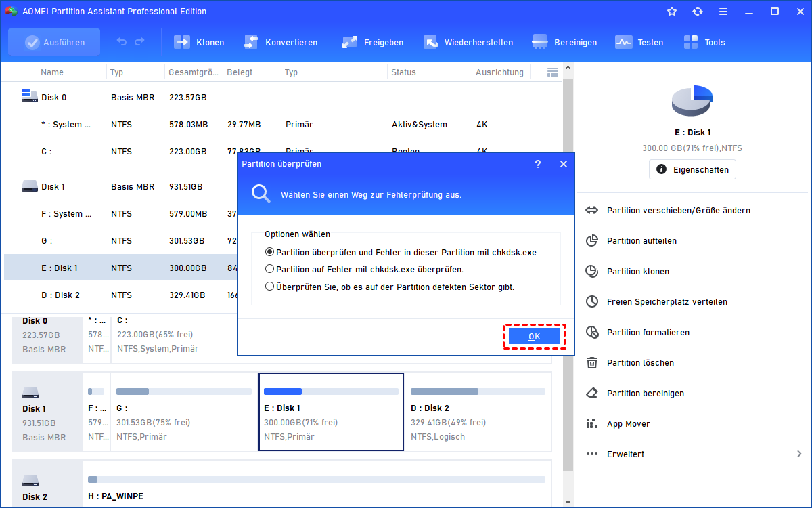Select the F : System partition row
Viewport: 812px width, 508px height.
[122, 213]
